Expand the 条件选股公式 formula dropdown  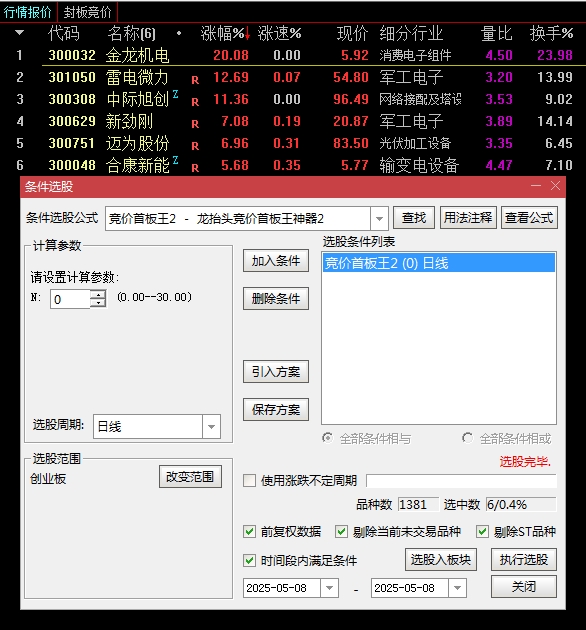pos(379,219)
